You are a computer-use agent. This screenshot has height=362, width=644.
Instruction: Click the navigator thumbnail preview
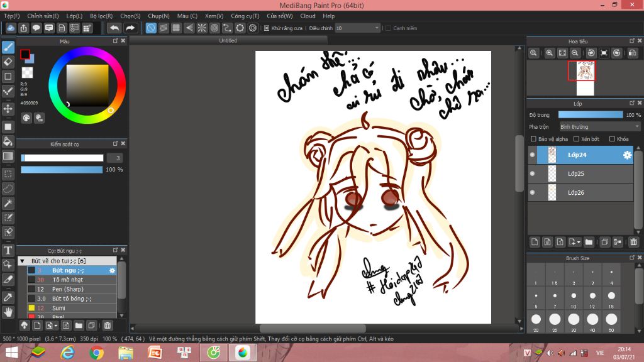pyautogui.click(x=585, y=79)
